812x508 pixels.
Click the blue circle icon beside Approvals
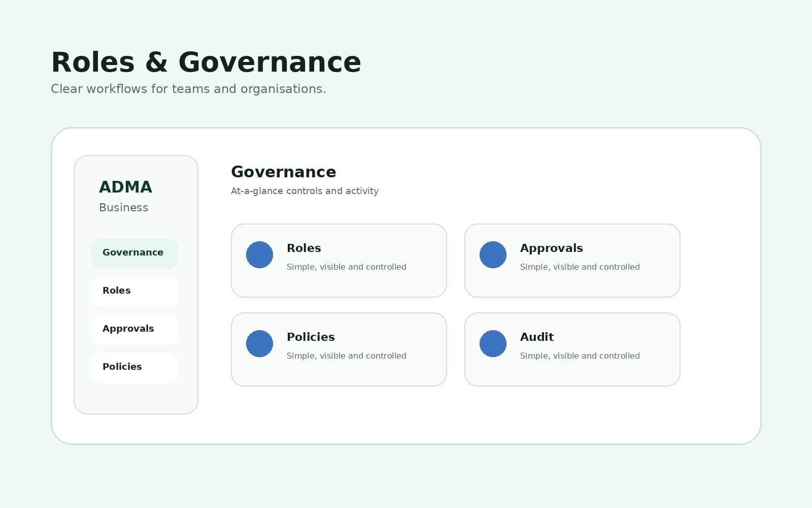pos(493,255)
